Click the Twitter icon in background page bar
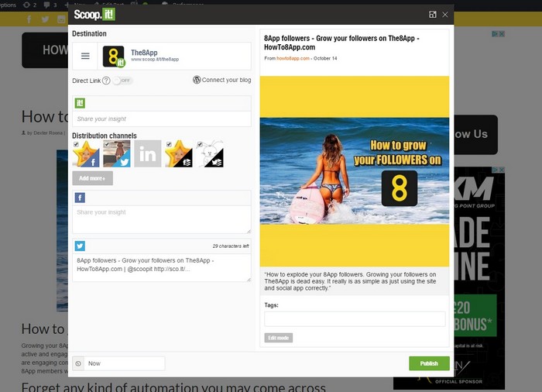 (x=45, y=19)
